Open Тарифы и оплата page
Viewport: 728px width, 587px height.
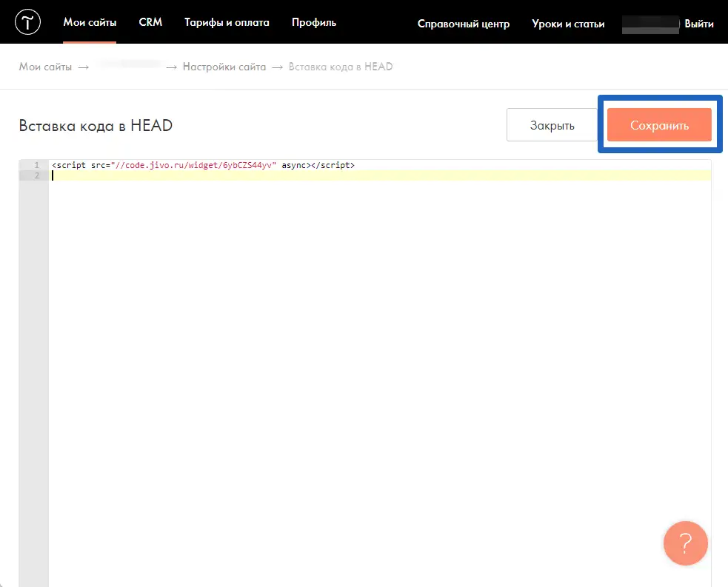tap(227, 23)
